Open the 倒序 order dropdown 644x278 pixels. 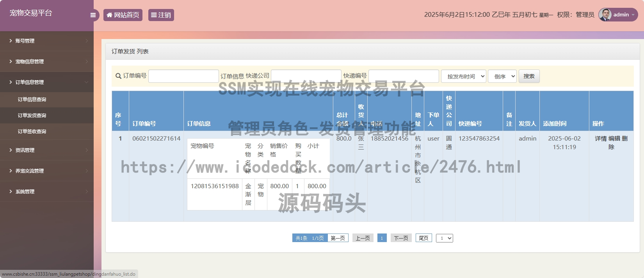[x=502, y=76]
